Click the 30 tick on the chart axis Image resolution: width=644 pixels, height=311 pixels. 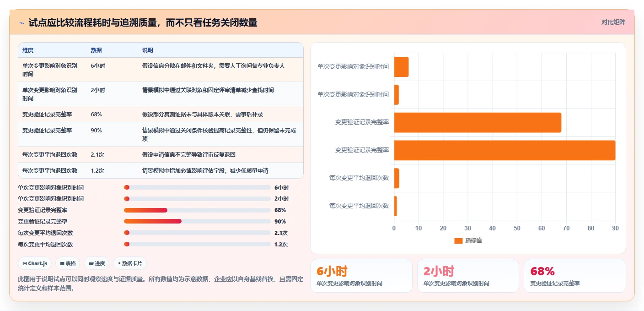468,228
